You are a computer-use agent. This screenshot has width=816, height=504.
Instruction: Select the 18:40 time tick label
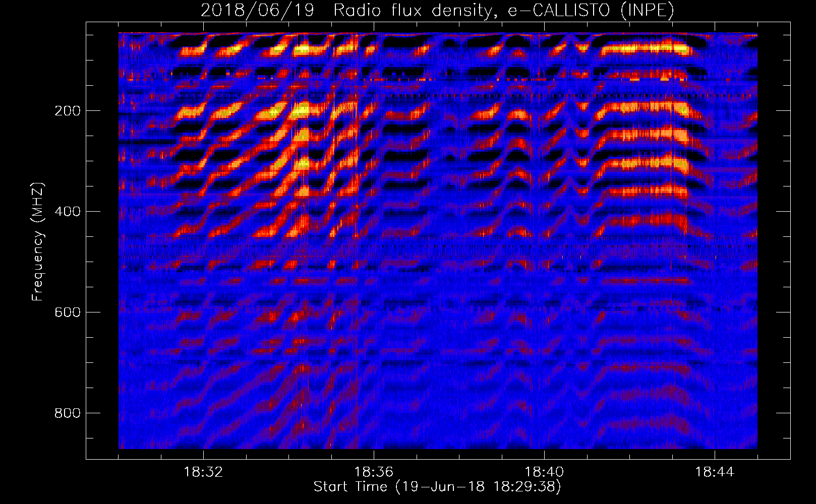coord(544,472)
